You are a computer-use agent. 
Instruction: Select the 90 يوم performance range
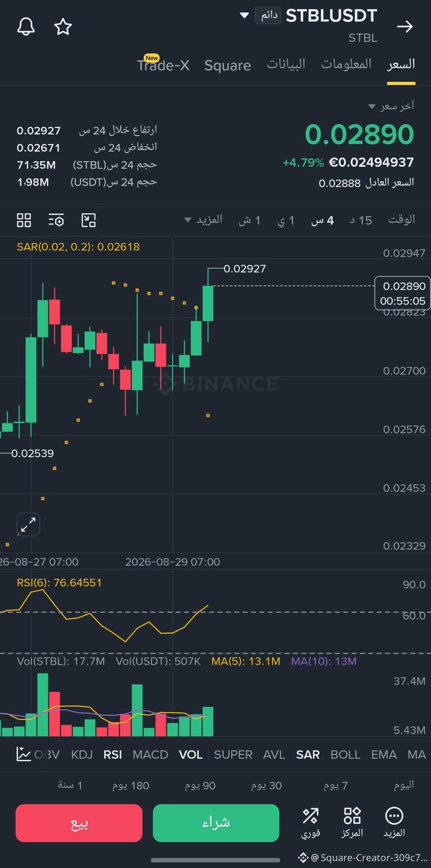[x=200, y=786]
